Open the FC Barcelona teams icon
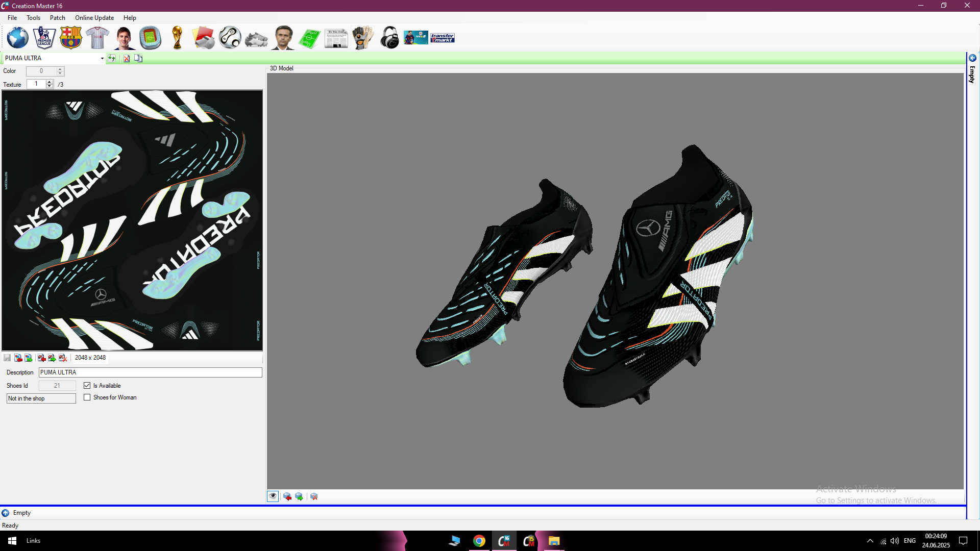 pyautogui.click(x=71, y=38)
